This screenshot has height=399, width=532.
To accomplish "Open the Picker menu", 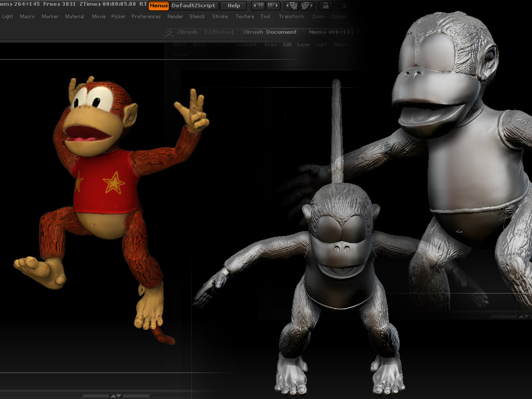I will (x=118, y=16).
